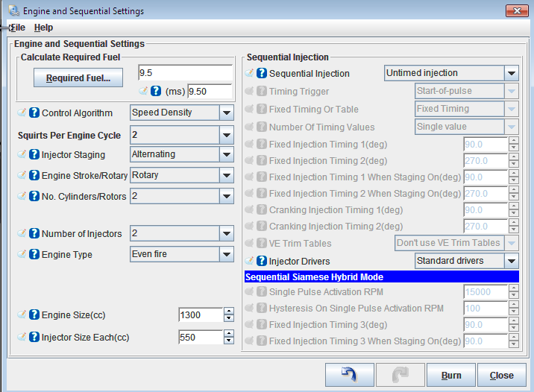Click the Engine Size(cc) 1300 field
Screen dimensions: 534x392
(x=201, y=314)
